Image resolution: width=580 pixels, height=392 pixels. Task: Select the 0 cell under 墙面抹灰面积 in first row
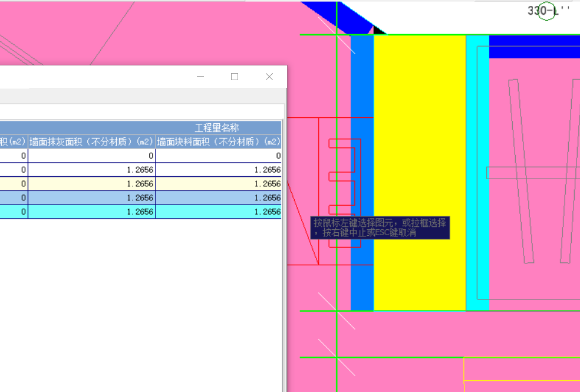pos(91,156)
